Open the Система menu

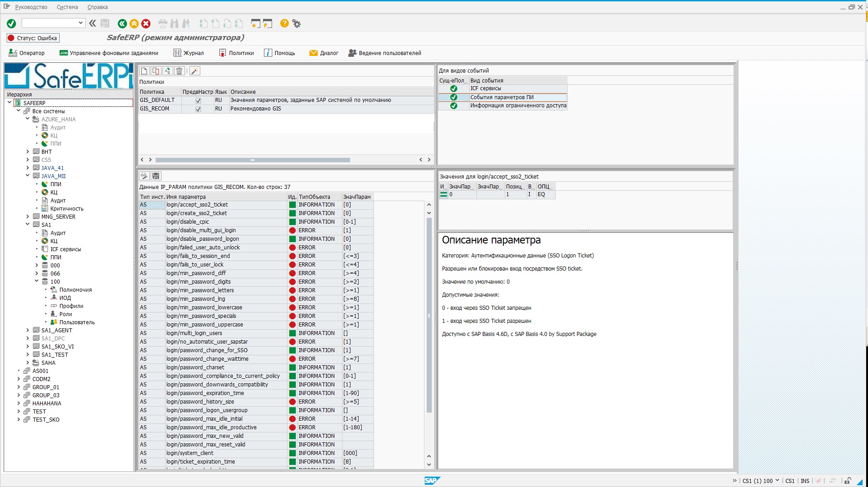67,7
